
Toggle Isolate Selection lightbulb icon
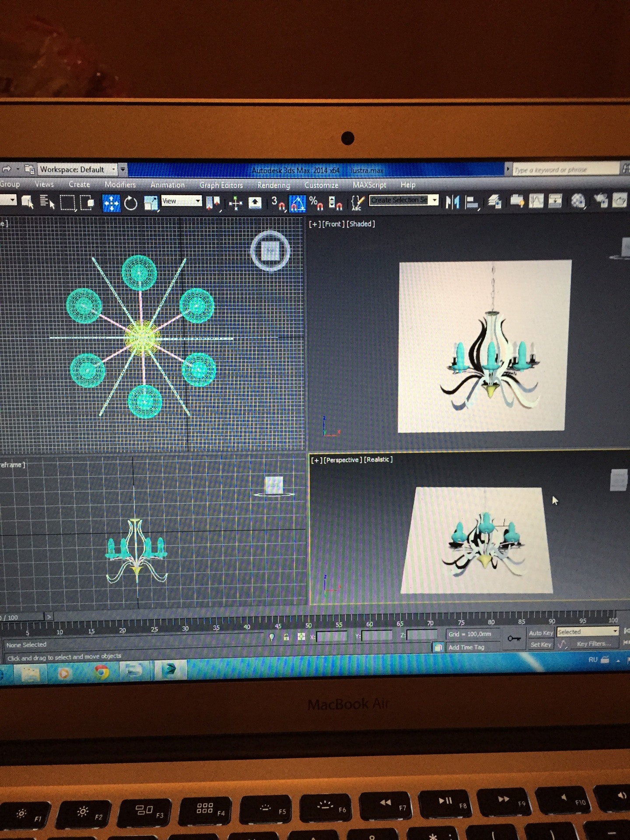coord(272,637)
